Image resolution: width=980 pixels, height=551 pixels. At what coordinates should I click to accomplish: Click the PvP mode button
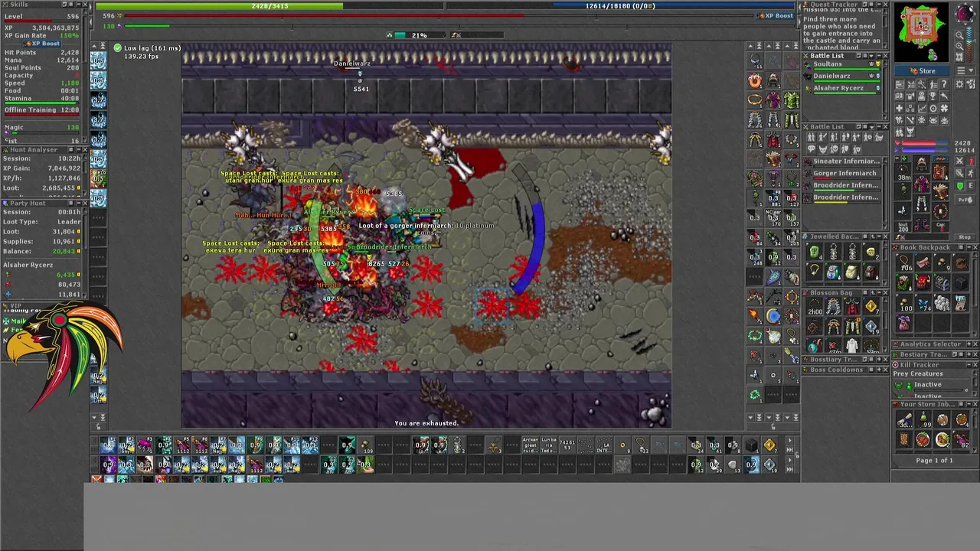point(965,200)
